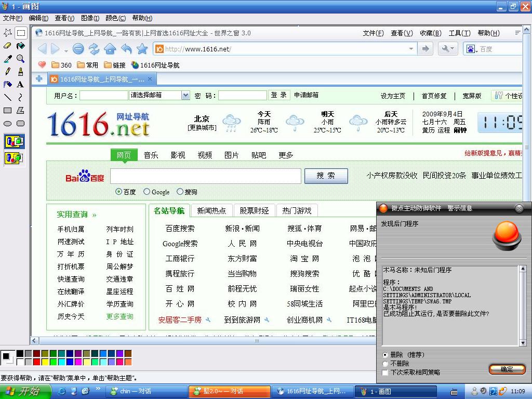Select the 删除 (推荐) radio option
The width and height of the screenshot is (532, 399).
coord(385,355)
